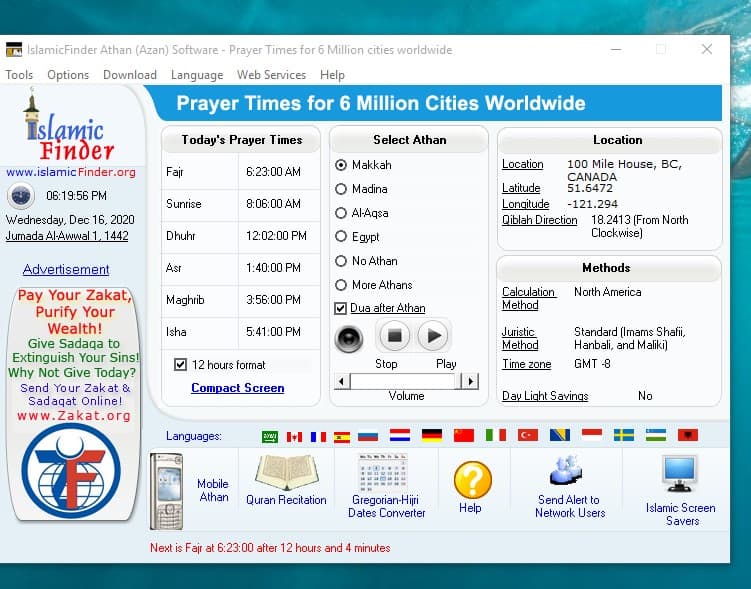Click the Next is Fajr status message
The width and height of the screenshot is (751, 589).
pos(270,548)
